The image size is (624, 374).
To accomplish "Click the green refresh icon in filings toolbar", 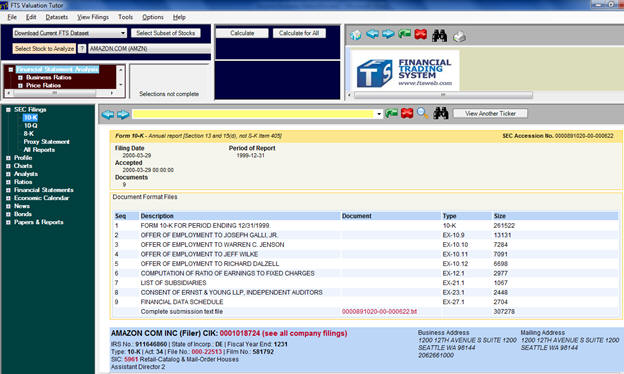I will [391, 113].
